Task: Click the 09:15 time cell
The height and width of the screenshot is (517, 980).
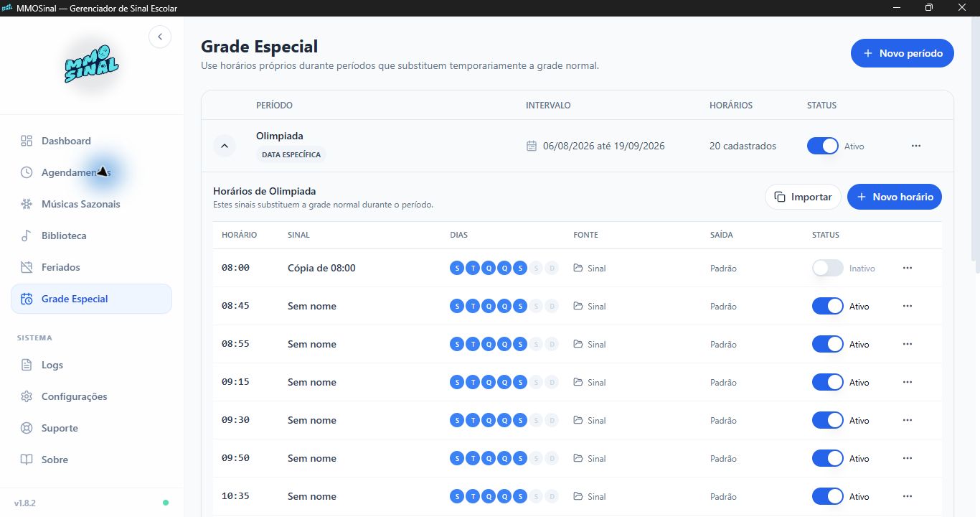Action: point(235,382)
